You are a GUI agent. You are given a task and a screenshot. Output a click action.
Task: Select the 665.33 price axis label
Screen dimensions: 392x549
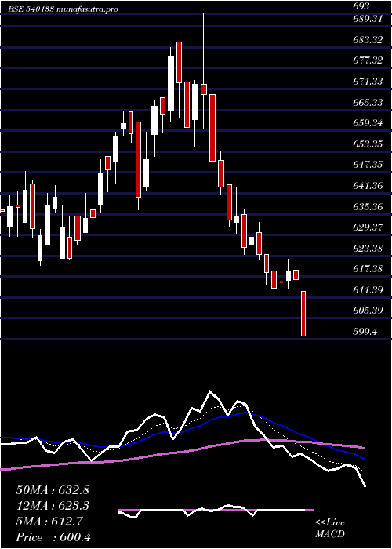pos(368,103)
